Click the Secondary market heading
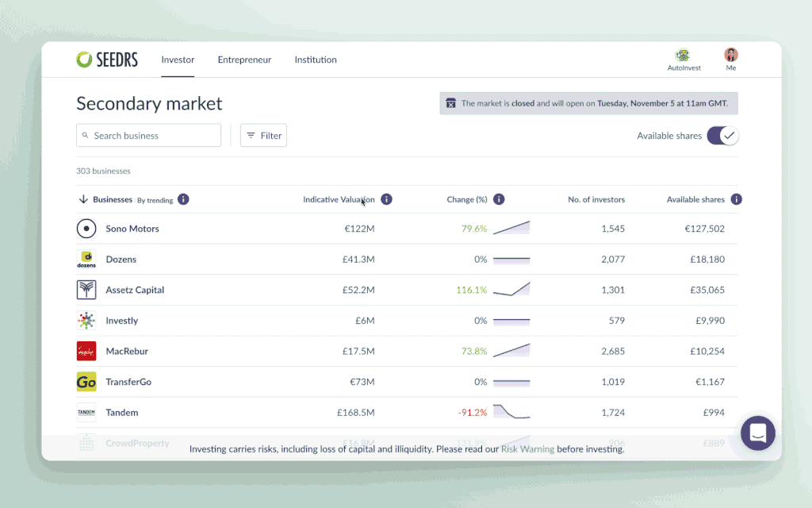812x508 pixels. point(149,104)
